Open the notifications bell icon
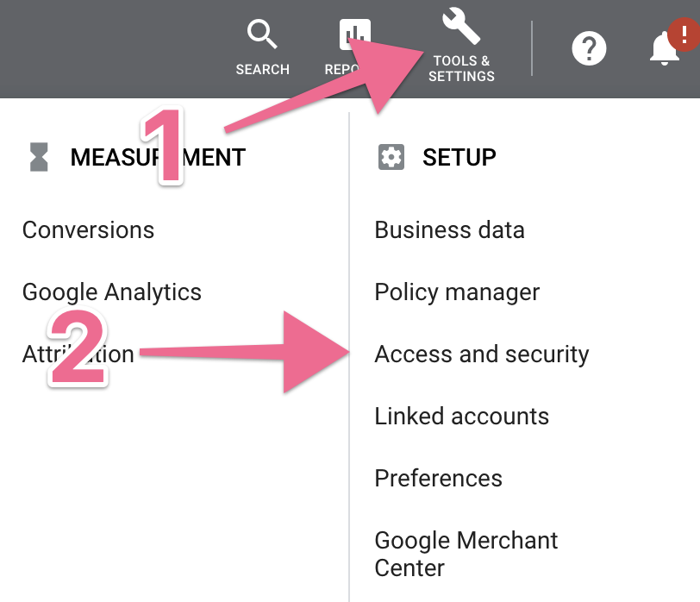Screen dimensions: 700x602 pyautogui.click(x=665, y=49)
